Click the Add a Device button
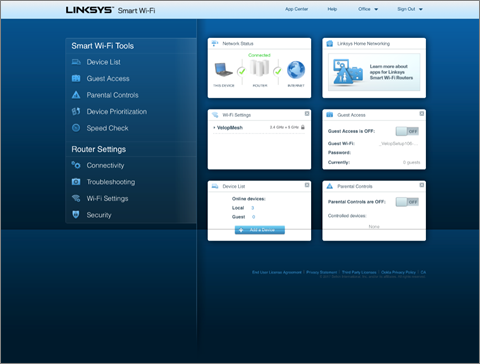The image size is (480, 364). [x=260, y=230]
